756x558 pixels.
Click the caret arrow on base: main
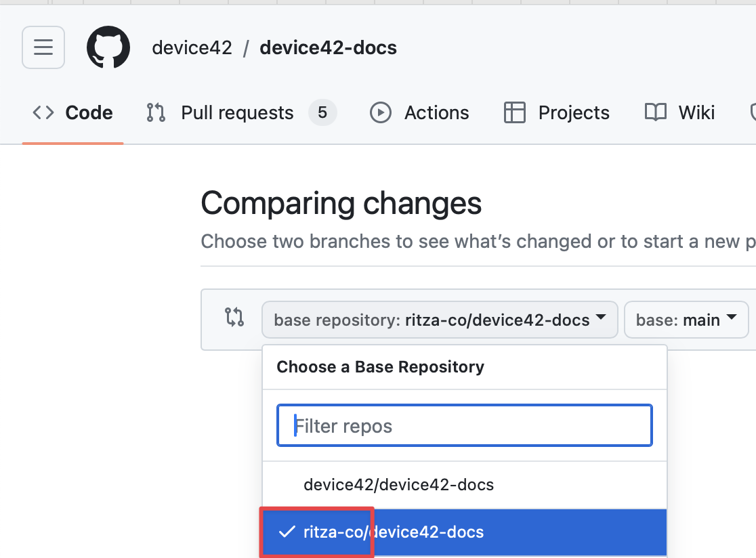click(731, 318)
